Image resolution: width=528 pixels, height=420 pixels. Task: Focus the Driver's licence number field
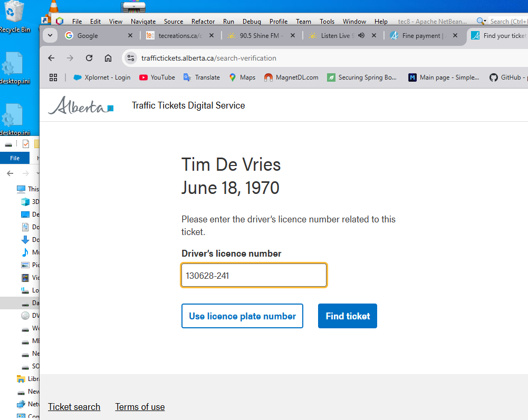click(254, 275)
